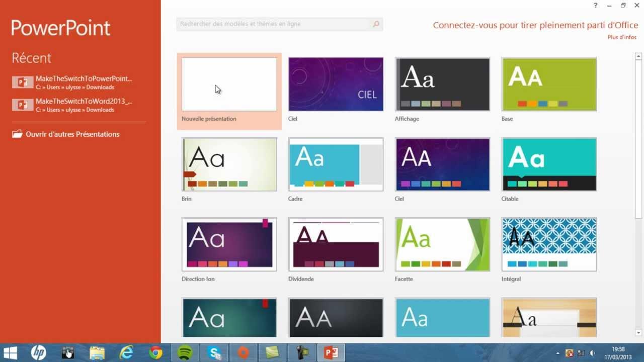Select the Facette theme thumbnail

click(x=442, y=244)
